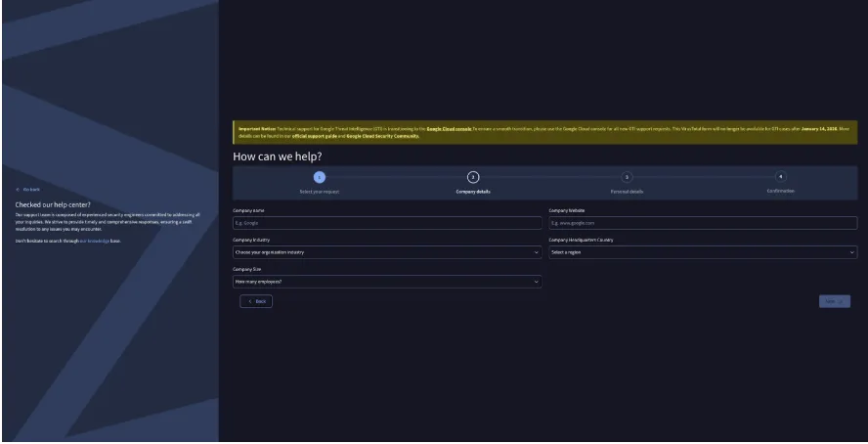868x444 pixels.
Task: Focus the Company Website input field
Action: click(x=703, y=223)
